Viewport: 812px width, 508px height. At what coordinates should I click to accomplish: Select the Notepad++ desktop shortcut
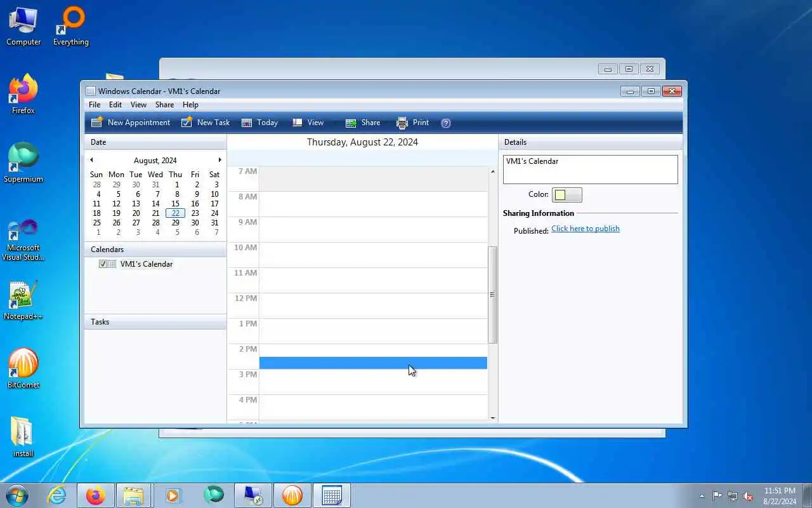pos(23,300)
